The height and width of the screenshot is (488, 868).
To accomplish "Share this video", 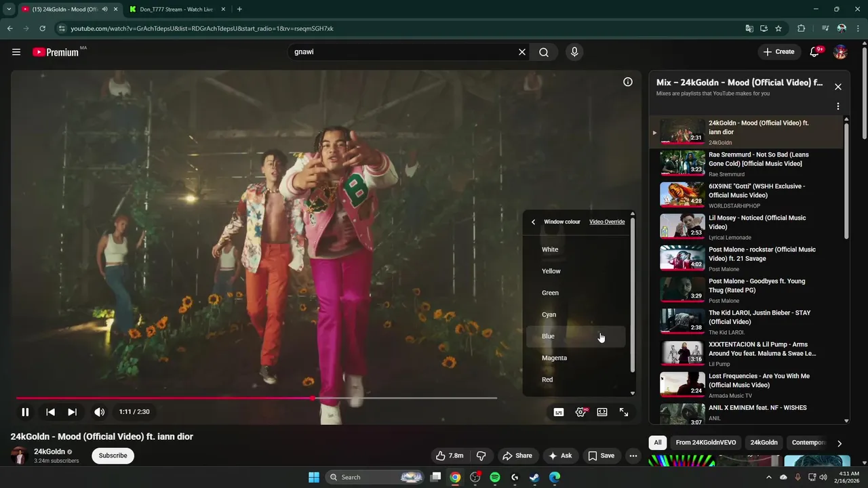I will pyautogui.click(x=517, y=455).
